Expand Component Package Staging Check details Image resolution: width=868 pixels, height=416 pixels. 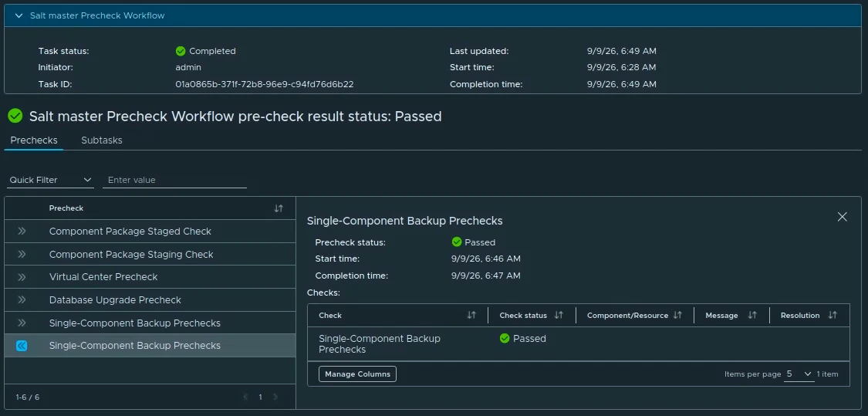[x=22, y=254]
